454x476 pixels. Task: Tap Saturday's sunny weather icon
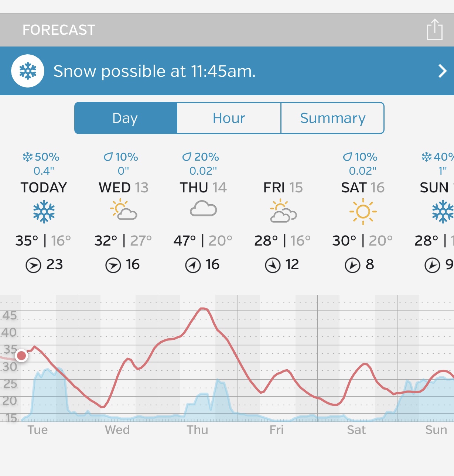click(363, 211)
